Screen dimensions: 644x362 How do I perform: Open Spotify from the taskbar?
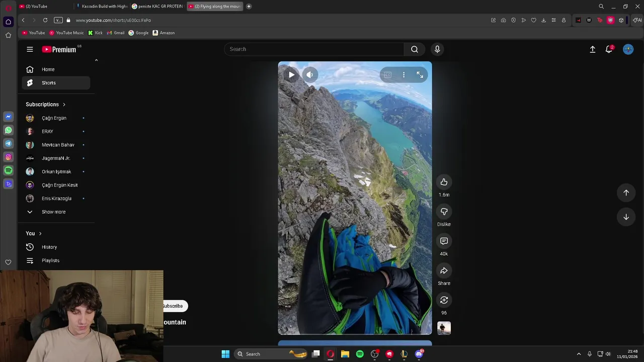360,354
